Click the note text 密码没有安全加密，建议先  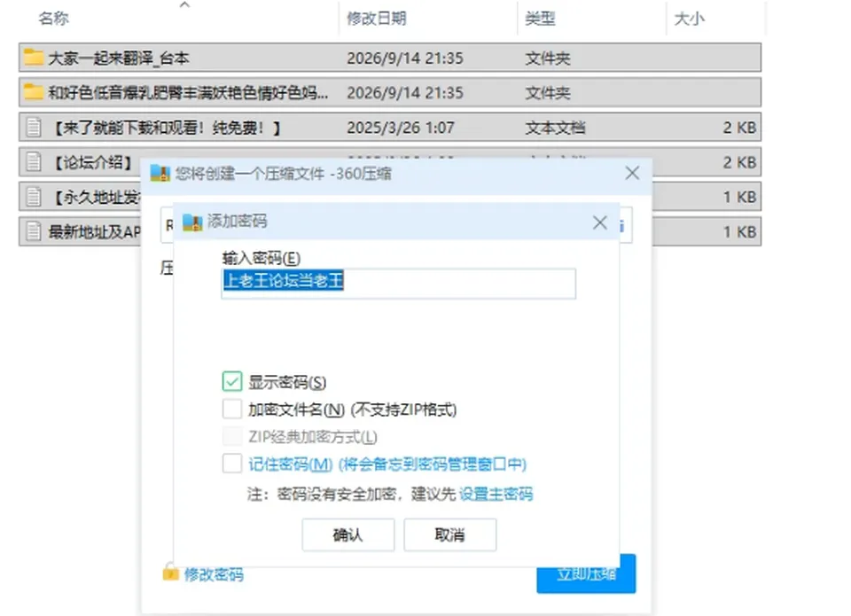366,494
